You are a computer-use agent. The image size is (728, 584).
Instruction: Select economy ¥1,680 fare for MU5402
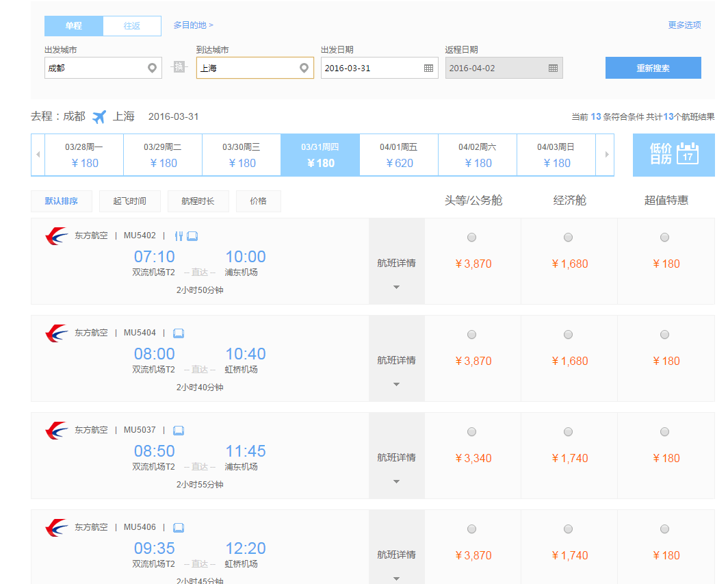pos(569,238)
